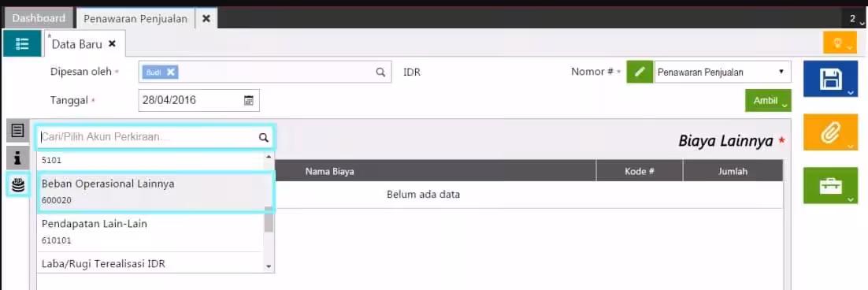Open the calendar picker for Tanggal

(249, 101)
